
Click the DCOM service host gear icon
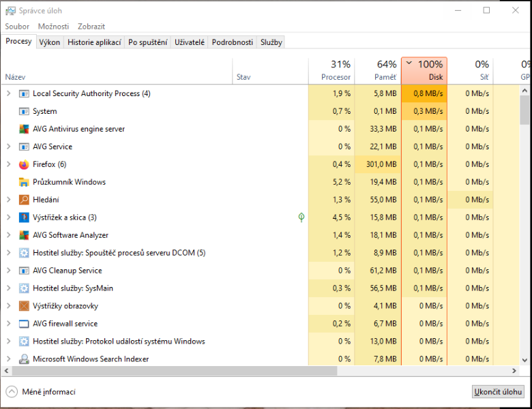point(24,253)
